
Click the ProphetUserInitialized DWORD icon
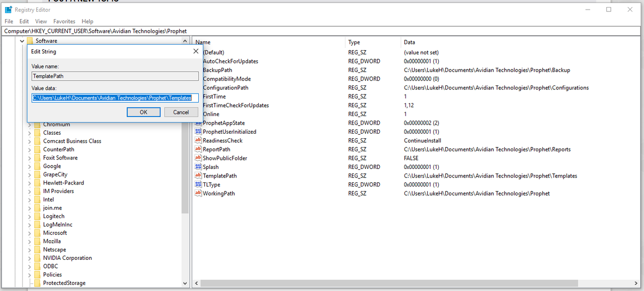tap(198, 132)
